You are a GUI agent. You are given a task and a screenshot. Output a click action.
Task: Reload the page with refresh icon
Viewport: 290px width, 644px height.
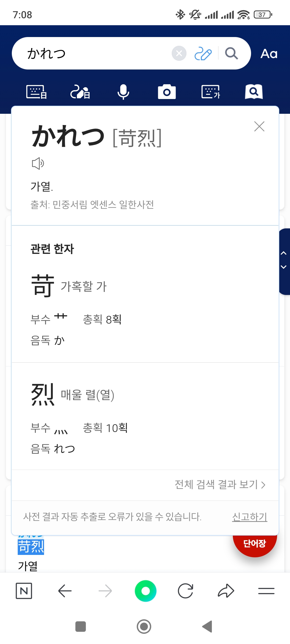pos(186,591)
